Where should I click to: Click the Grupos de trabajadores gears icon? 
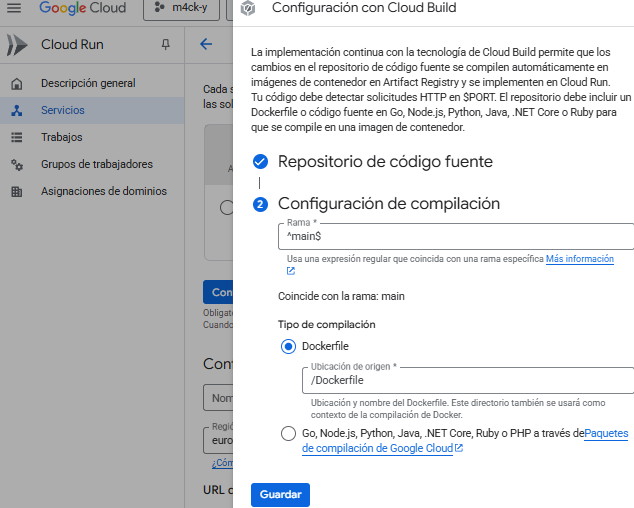tap(17, 165)
